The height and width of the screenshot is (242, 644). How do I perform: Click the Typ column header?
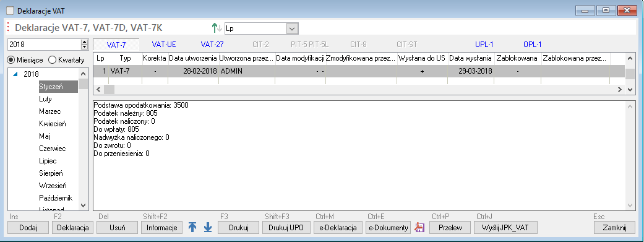pyautogui.click(x=125, y=59)
